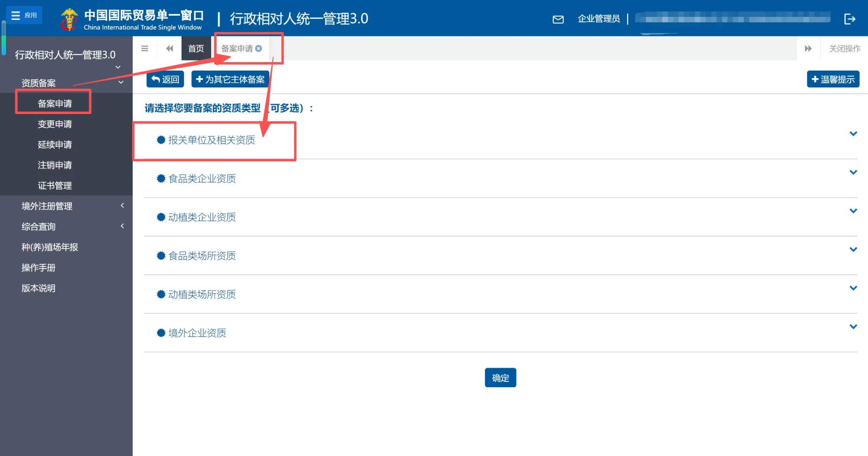Switch to the 首页 tab
The image size is (868, 456).
point(195,48)
